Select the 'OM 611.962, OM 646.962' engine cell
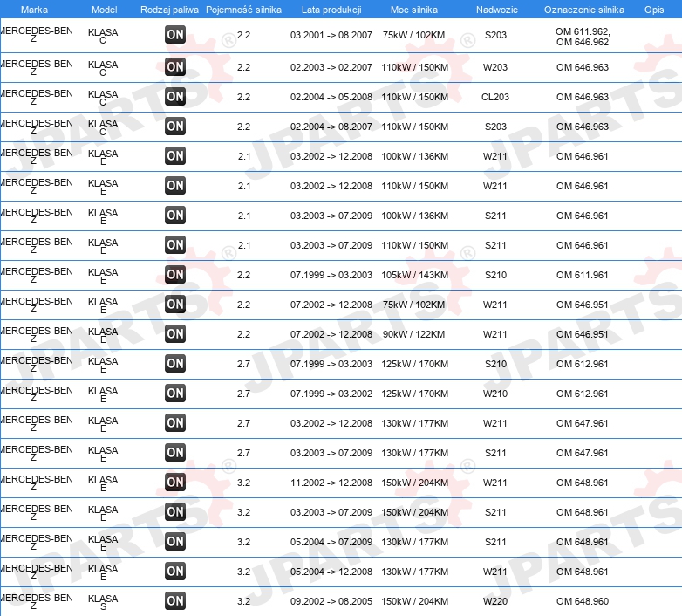 tap(583, 37)
